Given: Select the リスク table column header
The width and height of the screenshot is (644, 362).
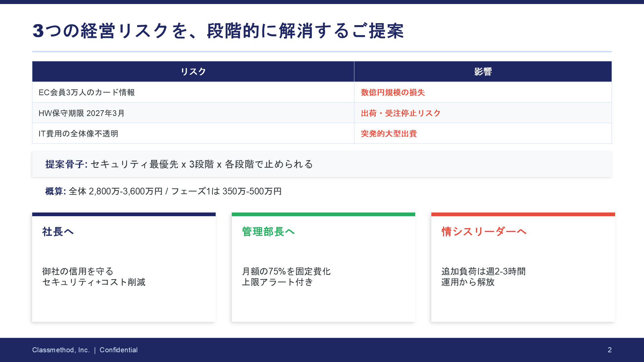Looking at the screenshot, I should (193, 71).
